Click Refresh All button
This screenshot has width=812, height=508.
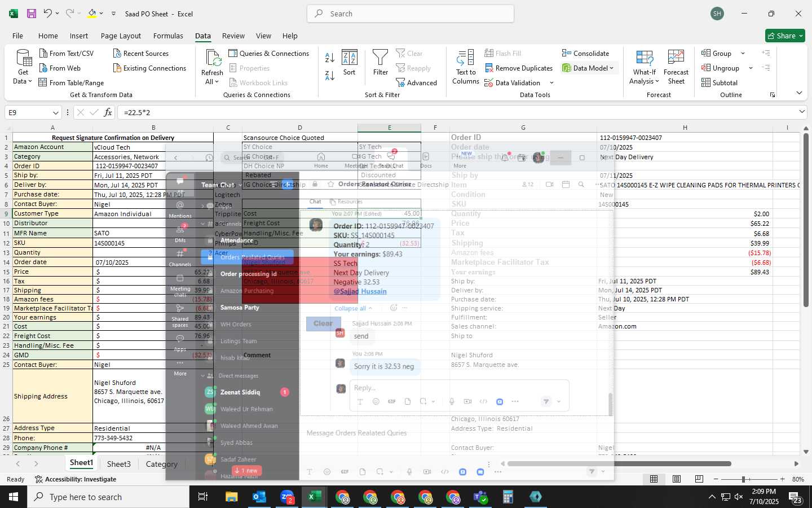[x=212, y=67]
